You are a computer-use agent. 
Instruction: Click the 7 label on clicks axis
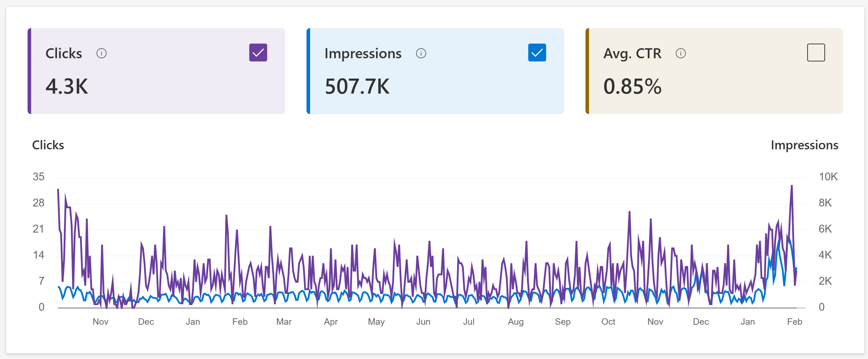(x=41, y=281)
